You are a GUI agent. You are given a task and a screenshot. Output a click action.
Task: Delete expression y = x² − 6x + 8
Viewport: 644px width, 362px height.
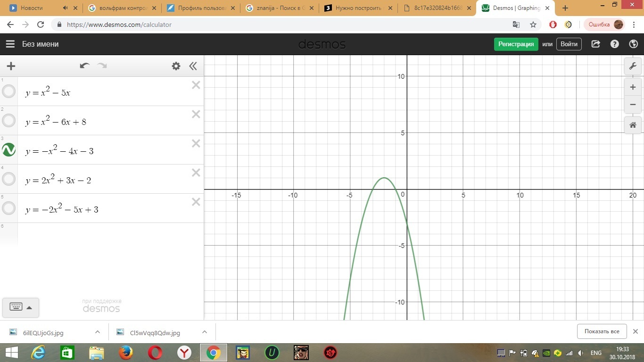tap(196, 114)
